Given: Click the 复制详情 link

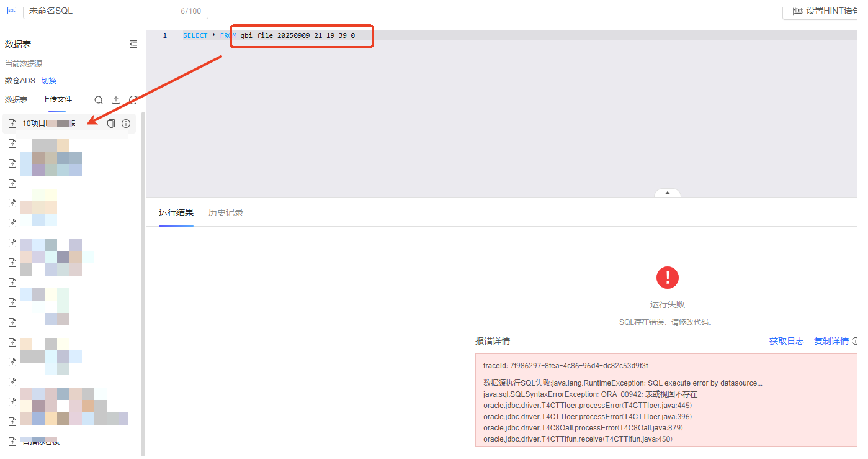Looking at the screenshot, I should pyautogui.click(x=831, y=341).
